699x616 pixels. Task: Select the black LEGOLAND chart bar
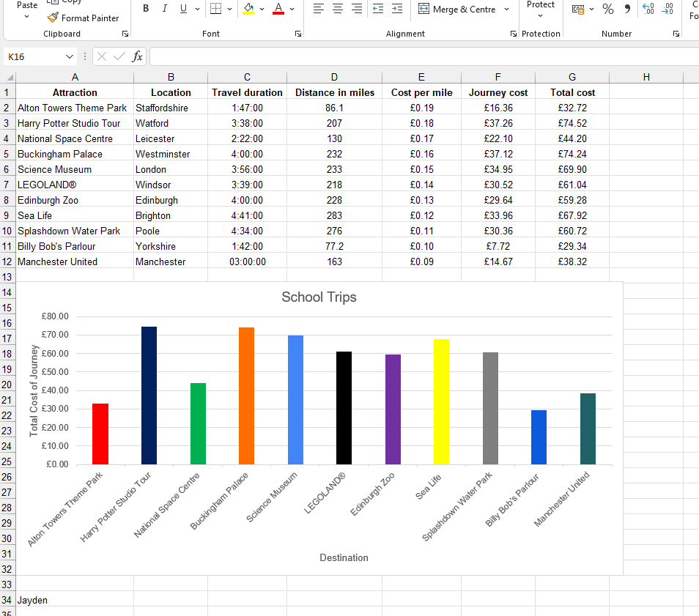tap(344, 408)
